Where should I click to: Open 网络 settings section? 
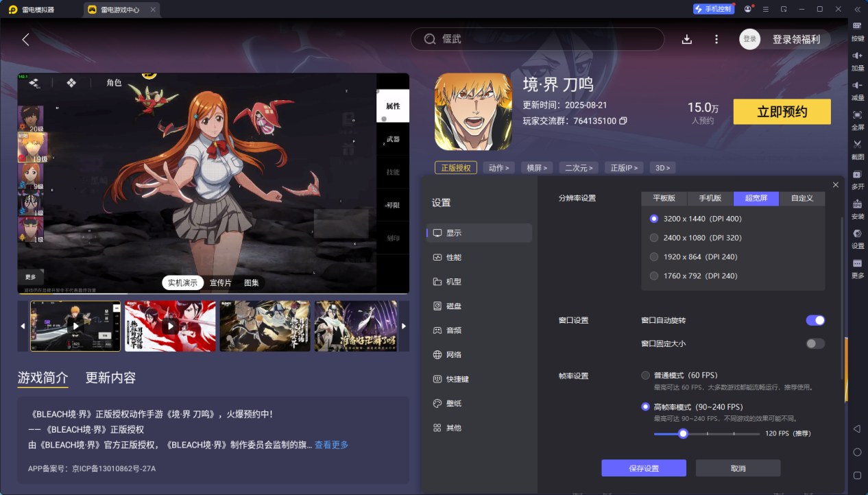tap(479, 354)
